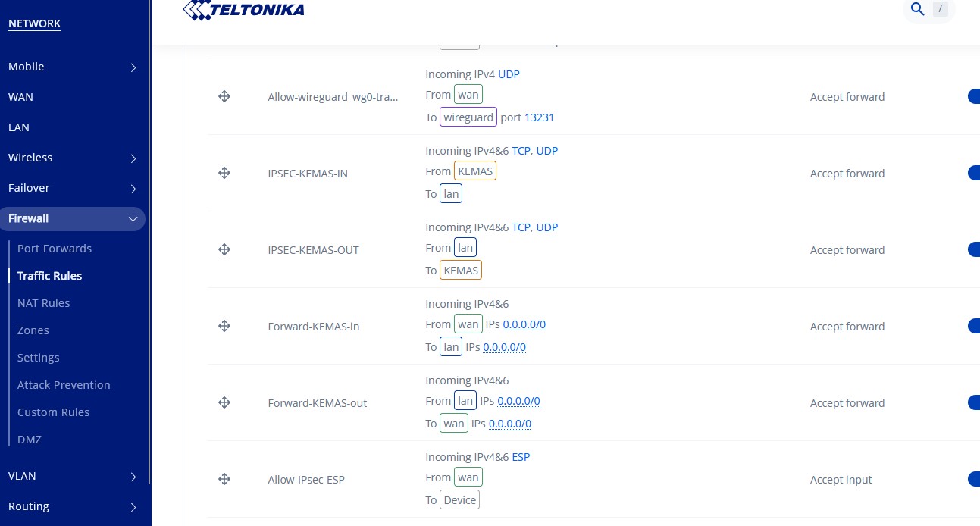Click the reorder handle for Forward-KEMAS-in
Screen dimensions: 980x526
tap(224, 326)
